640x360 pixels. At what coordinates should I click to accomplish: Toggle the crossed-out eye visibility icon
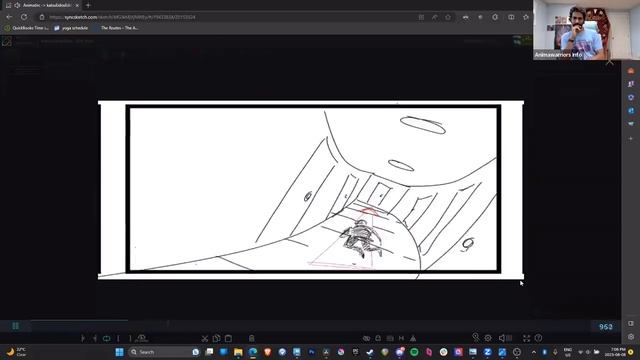[x=367, y=338]
